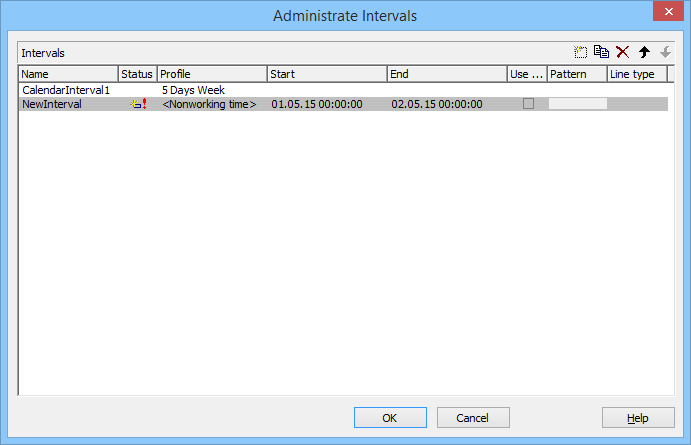
Task: Confirm with the OK button
Action: click(390, 417)
